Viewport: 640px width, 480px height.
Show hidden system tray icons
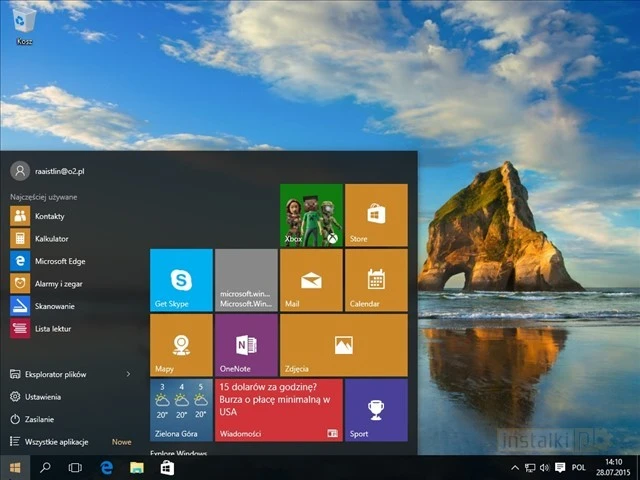coord(515,468)
